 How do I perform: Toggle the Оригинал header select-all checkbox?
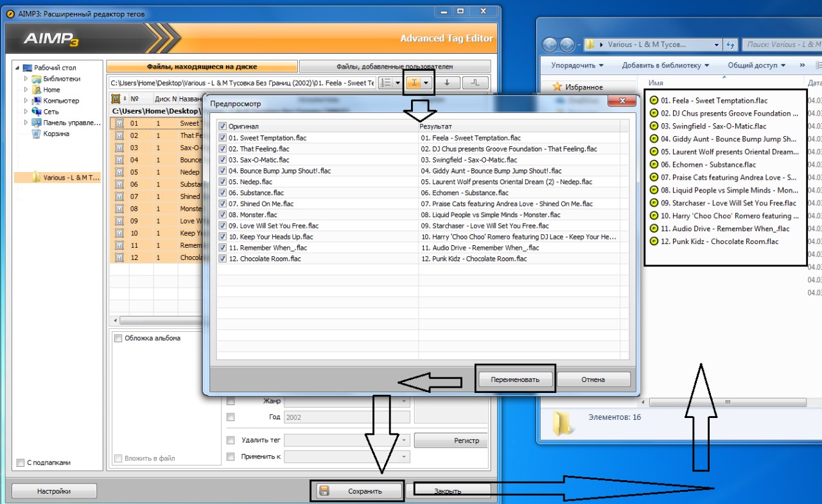pos(223,126)
